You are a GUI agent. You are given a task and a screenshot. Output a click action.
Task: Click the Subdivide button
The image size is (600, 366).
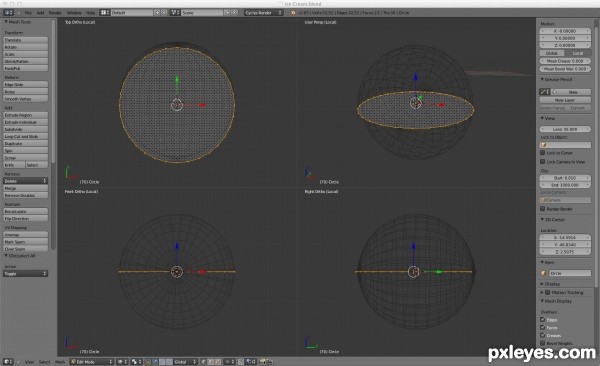(x=25, y=129)
